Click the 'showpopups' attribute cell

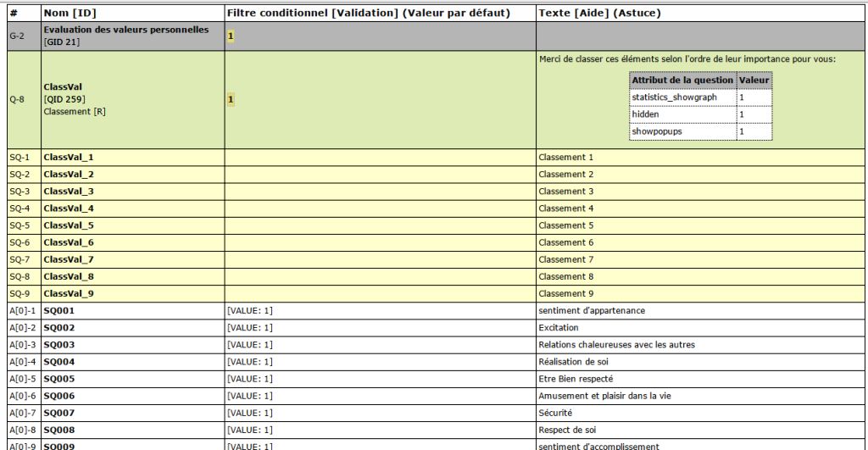(x=656, y=131)
